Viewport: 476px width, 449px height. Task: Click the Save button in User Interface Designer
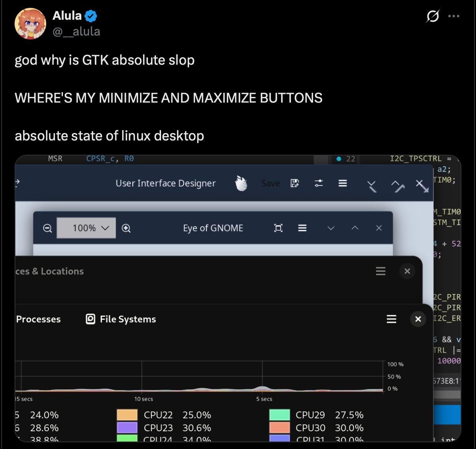(271, 183)
